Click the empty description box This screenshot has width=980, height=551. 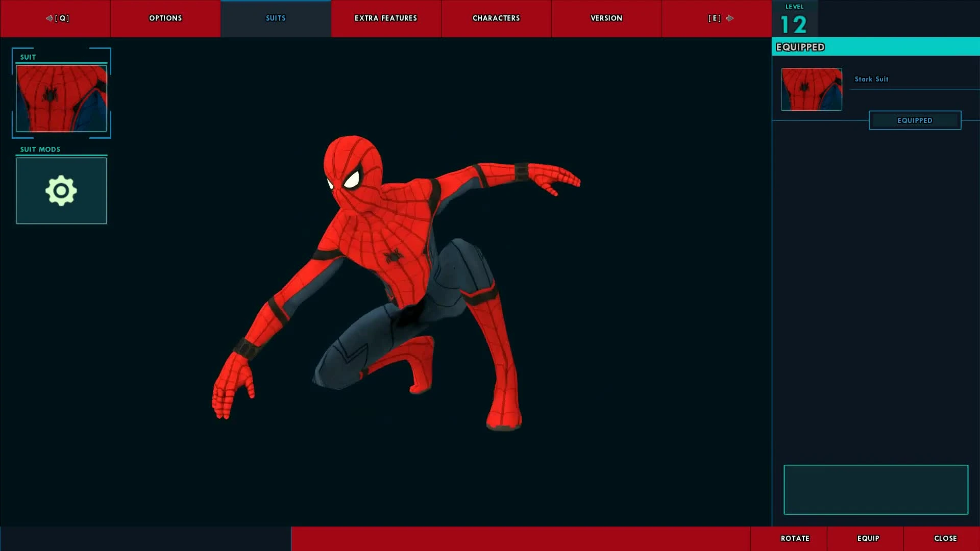pos(876,490)
